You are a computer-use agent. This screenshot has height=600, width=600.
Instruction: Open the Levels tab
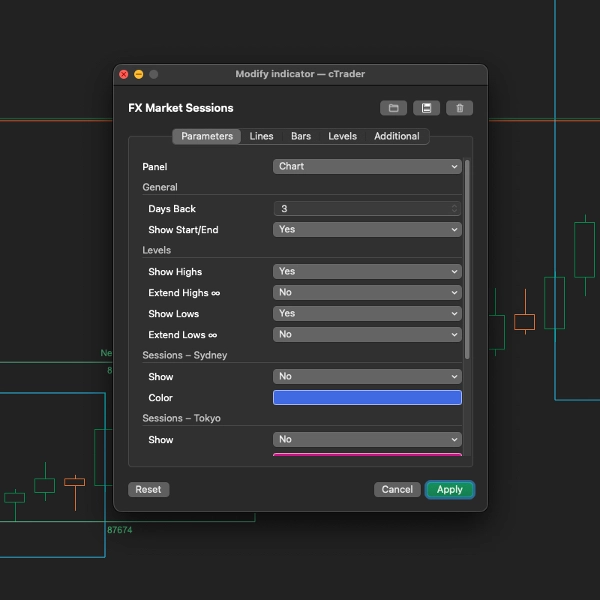tap(342, 136)
